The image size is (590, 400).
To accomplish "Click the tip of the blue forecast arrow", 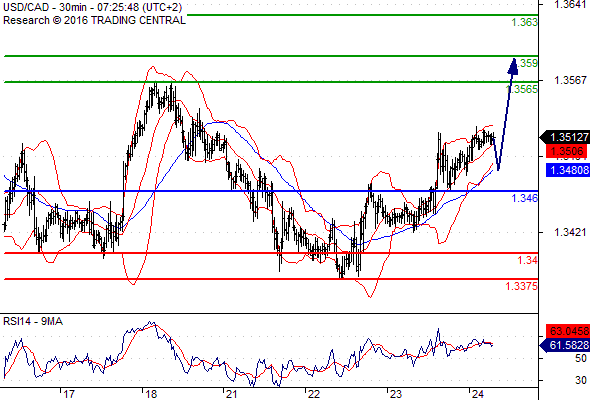I will pyautogui.click(x=514, y=61).
